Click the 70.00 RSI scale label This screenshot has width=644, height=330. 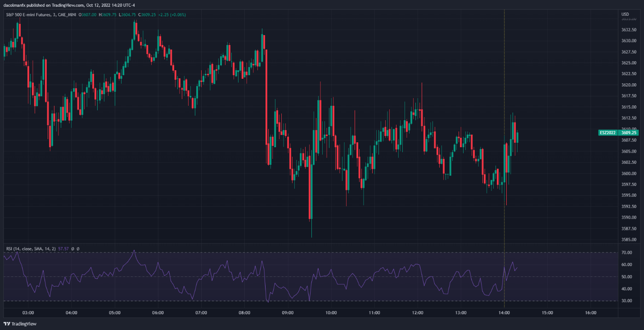pyautogui.click(x=626, y=253)
